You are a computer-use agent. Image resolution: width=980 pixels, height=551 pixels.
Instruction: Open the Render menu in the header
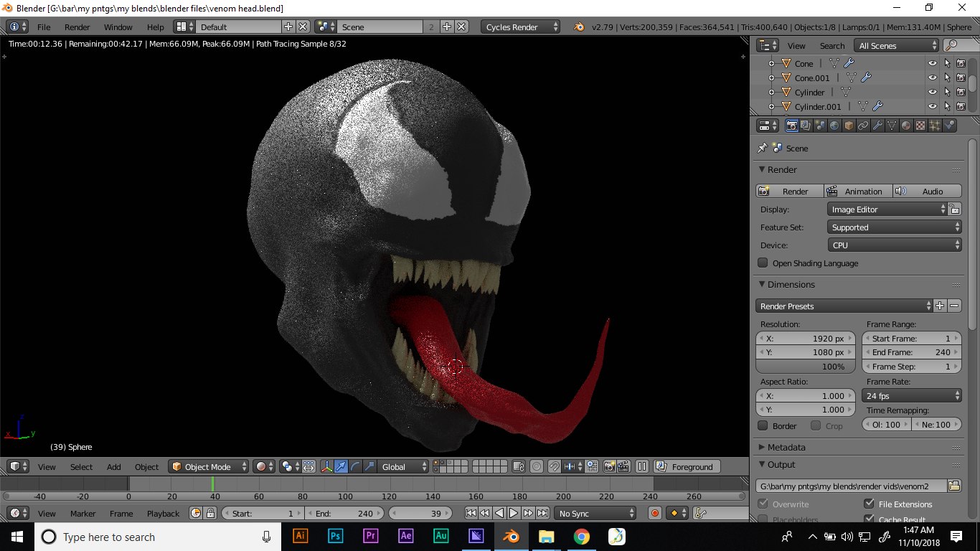[x=77, y=27]
